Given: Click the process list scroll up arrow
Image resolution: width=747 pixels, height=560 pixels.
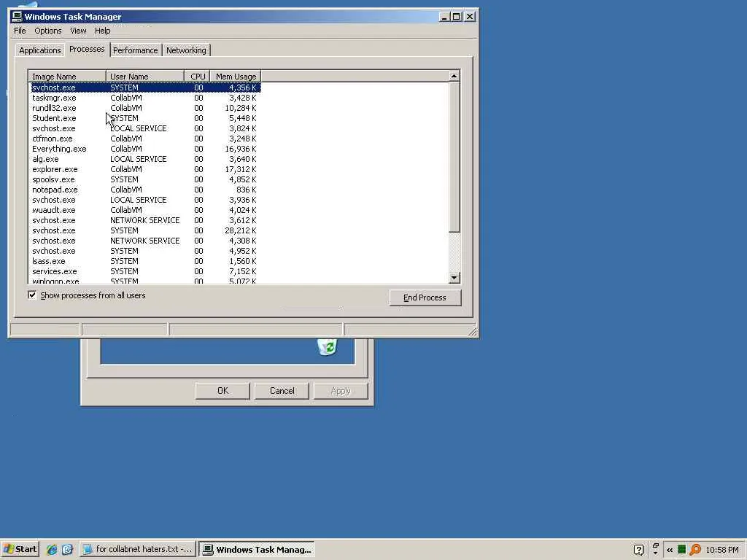Looking at the screenshot, I should tap(454, 76).
